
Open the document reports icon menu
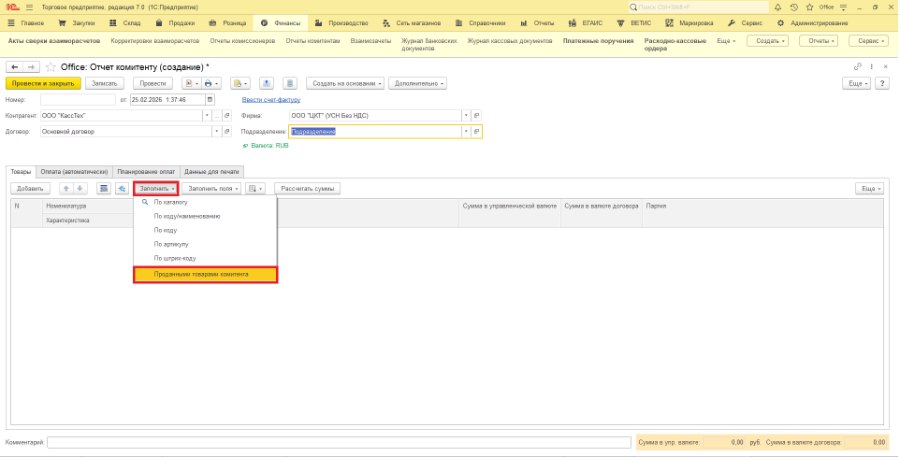coord(191,83)
